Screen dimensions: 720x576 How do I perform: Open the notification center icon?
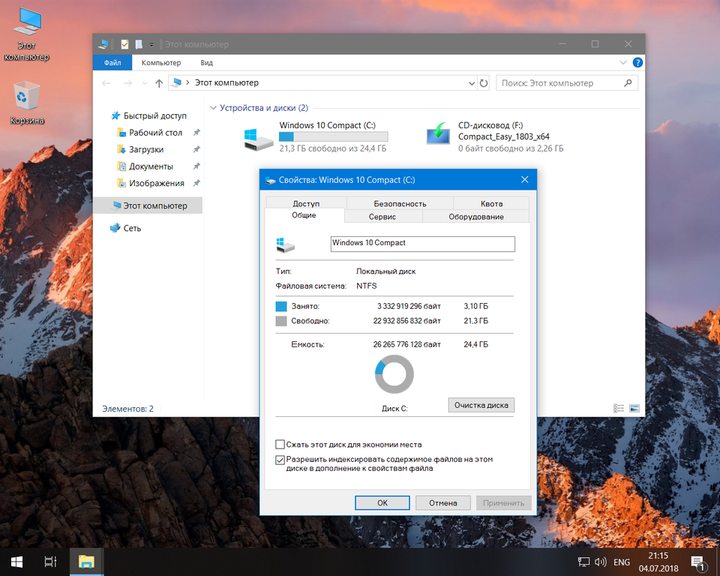tap(698, 563)
